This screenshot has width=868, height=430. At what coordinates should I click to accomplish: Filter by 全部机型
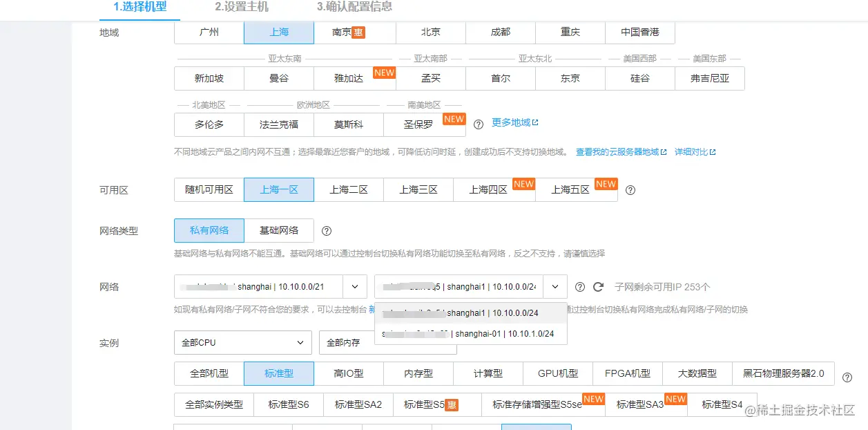point(209,373)
